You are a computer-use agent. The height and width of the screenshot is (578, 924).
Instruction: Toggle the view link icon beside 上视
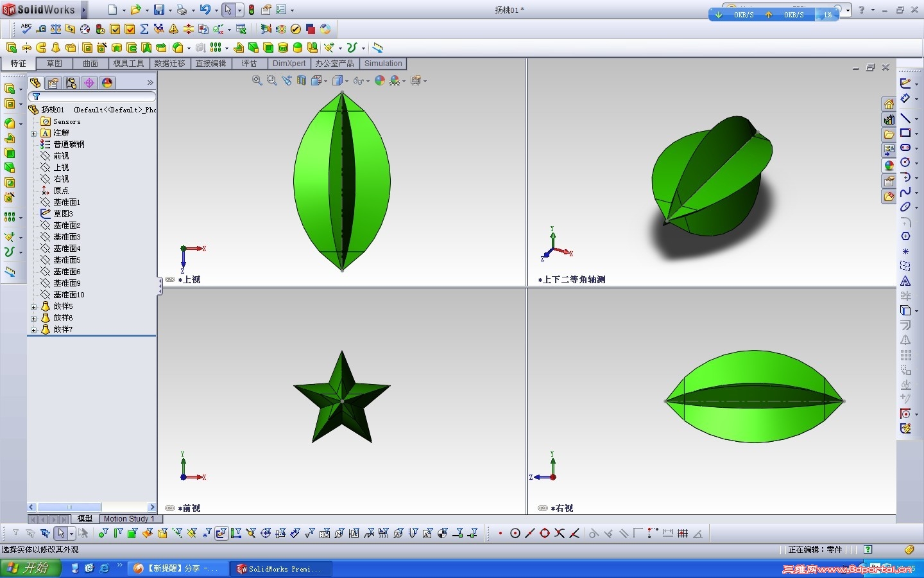pos(170,279)
